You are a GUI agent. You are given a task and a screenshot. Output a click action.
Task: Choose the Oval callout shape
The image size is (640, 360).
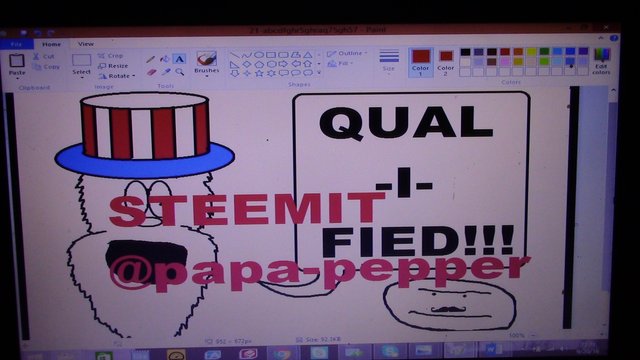[296, 73]
